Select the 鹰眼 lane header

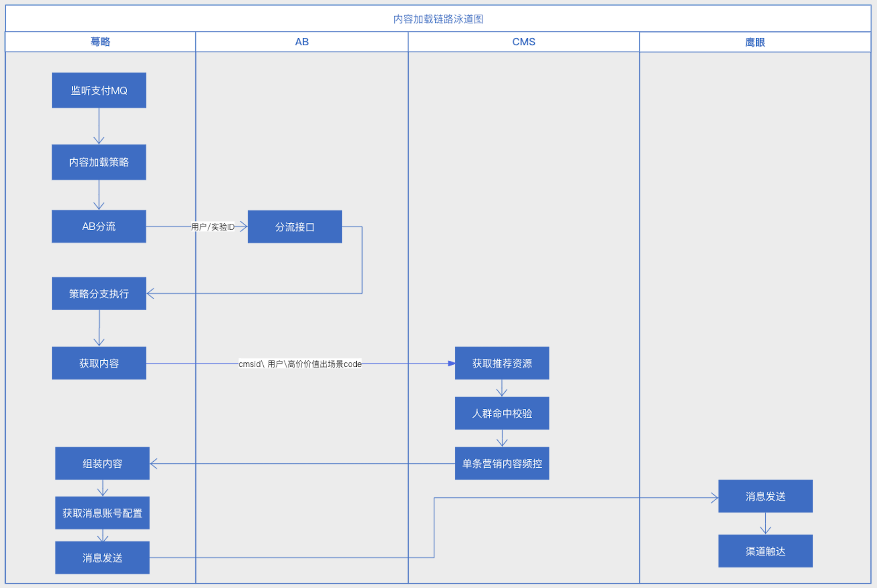click(755, 42)
